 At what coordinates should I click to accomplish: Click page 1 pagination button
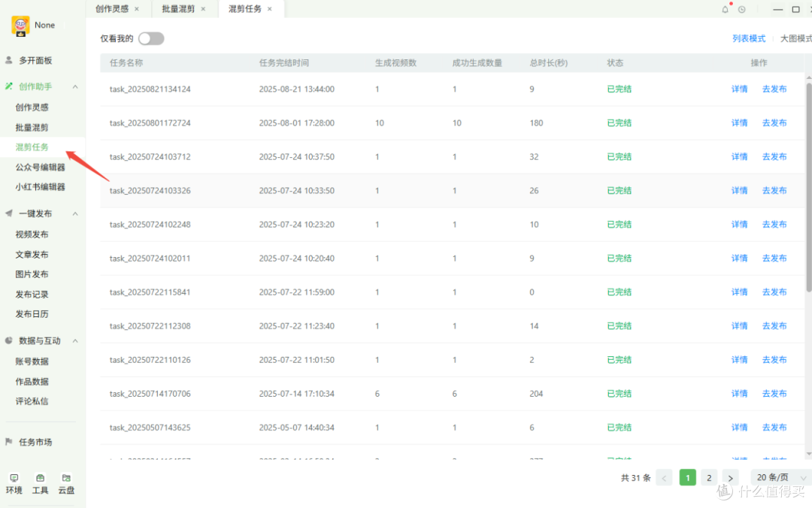tap(688, 477)
